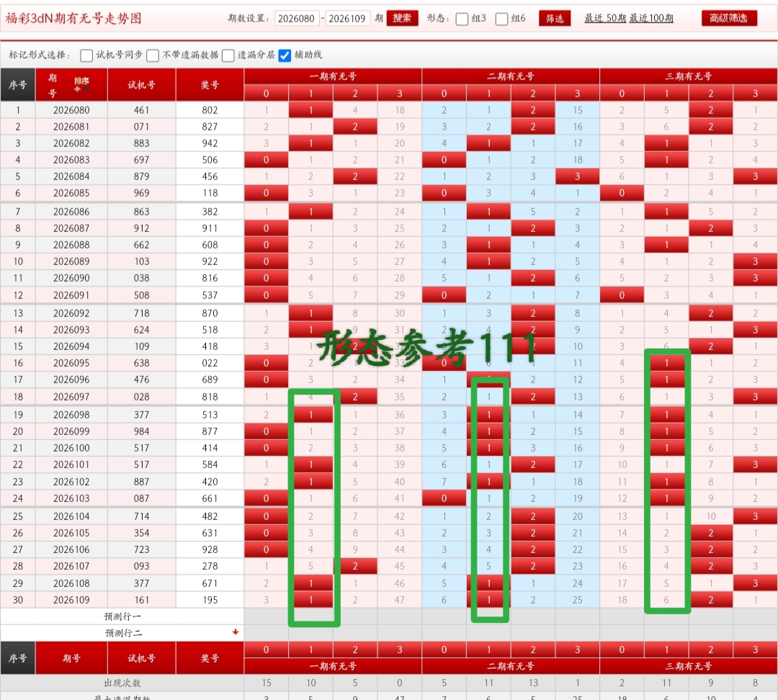Click the red down arrow beside 预测行二
Viewport: 778px width, 700px height.
235,632
